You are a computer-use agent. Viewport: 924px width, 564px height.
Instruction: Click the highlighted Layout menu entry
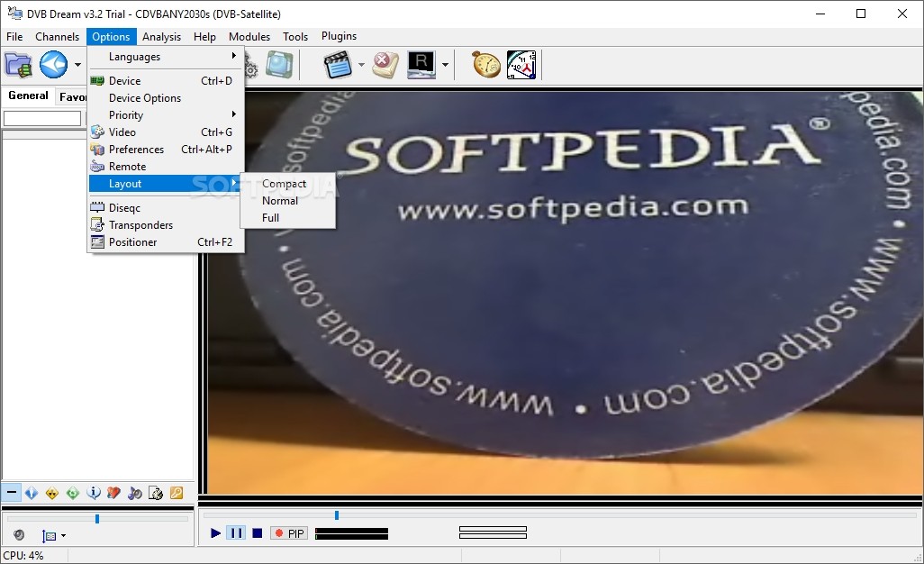(x=166, y=184)
